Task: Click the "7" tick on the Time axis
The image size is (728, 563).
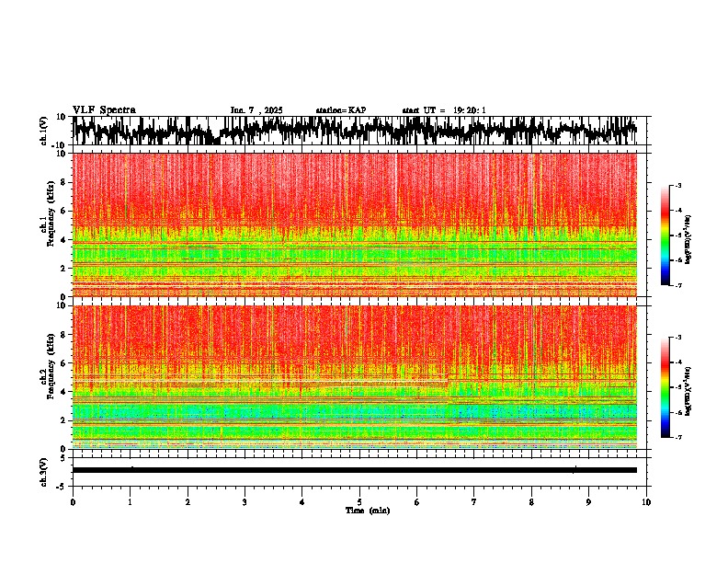Action: pos(474,502)
